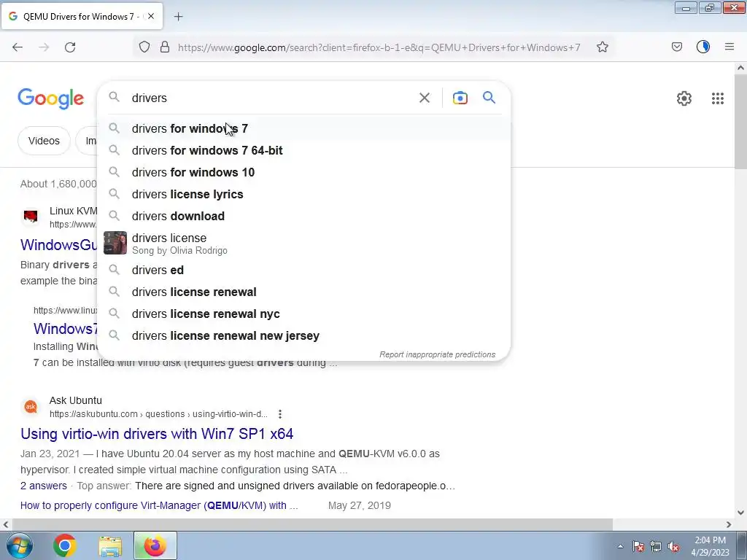This screenshot has height=560, width=747.
Task: Open the Save to Pocket icon
Action: pos(677,47)
